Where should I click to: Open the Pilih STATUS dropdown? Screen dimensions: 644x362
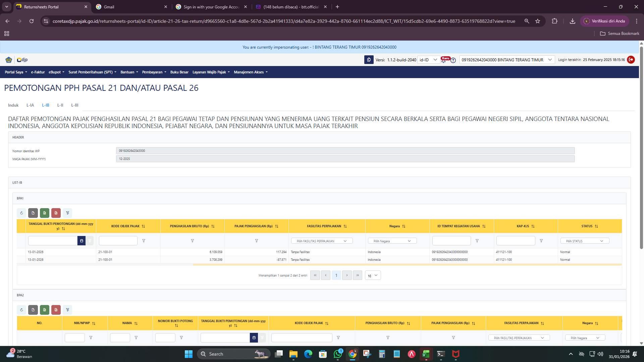[x=584, y=241]
